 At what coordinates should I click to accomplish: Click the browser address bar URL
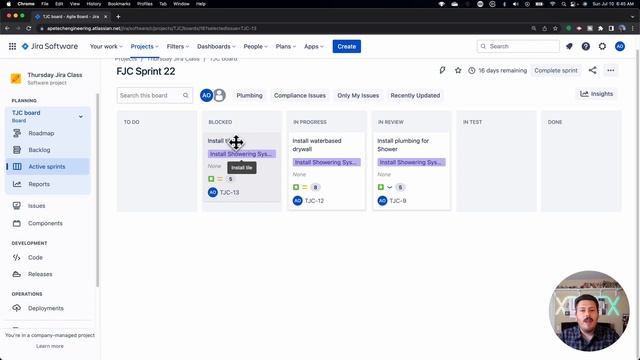(x=151, y=29)
